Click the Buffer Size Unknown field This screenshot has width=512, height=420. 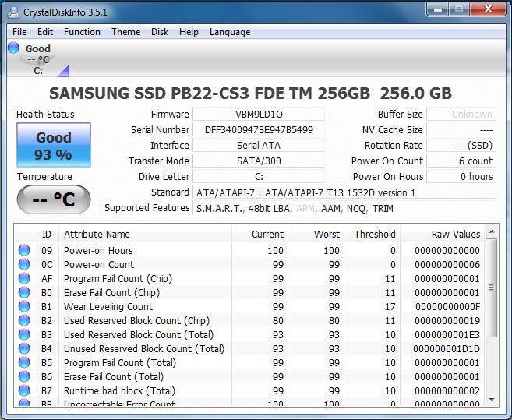pyautogui.click(x=461, y=114)
